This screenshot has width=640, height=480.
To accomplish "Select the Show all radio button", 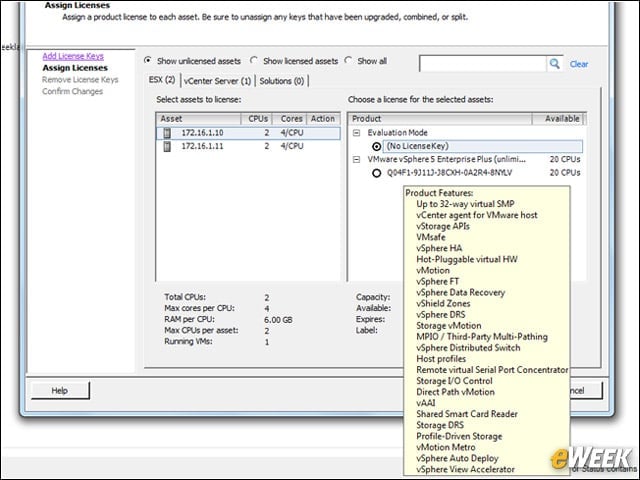I will (348, 60).
